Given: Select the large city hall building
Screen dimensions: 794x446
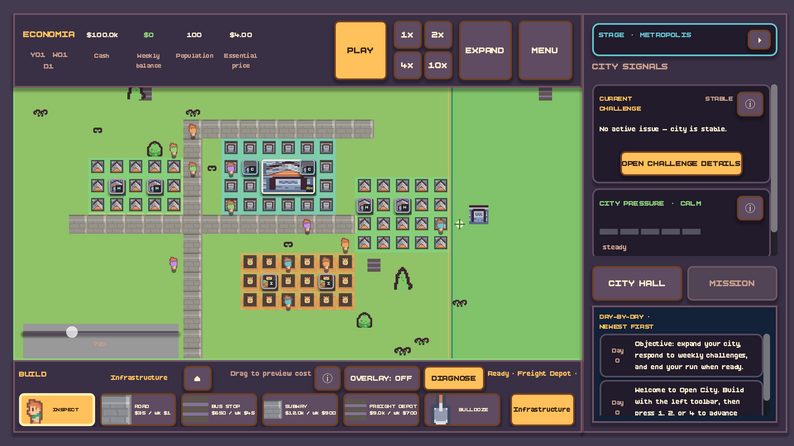Looking at the screenshot, I should [x=289, y=177].
